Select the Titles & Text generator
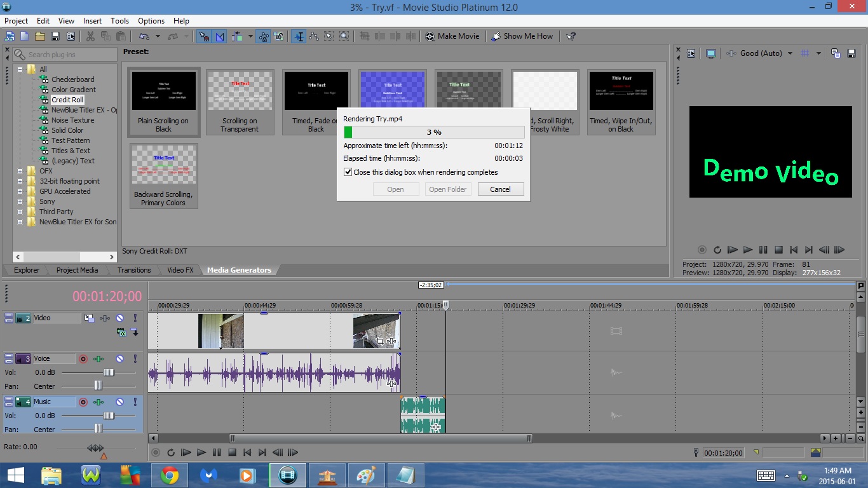 (71, 151)
